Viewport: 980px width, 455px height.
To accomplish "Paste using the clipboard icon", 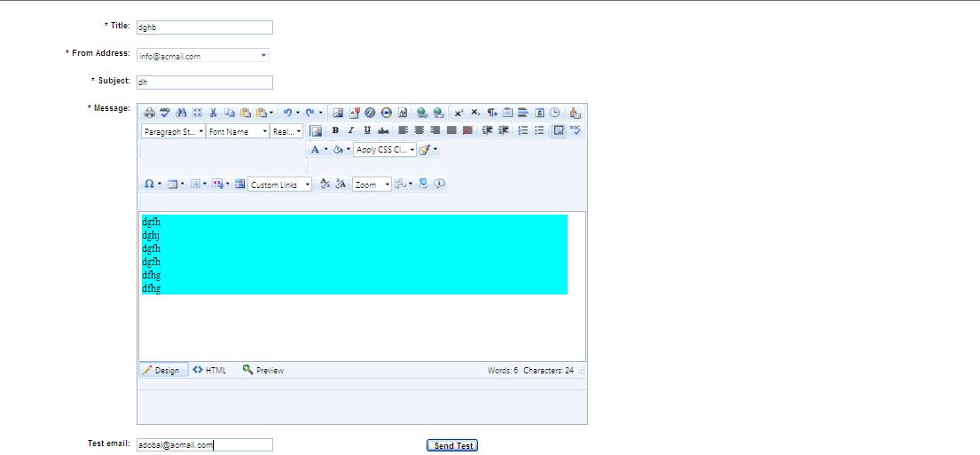I will click(x=246, y=114).
